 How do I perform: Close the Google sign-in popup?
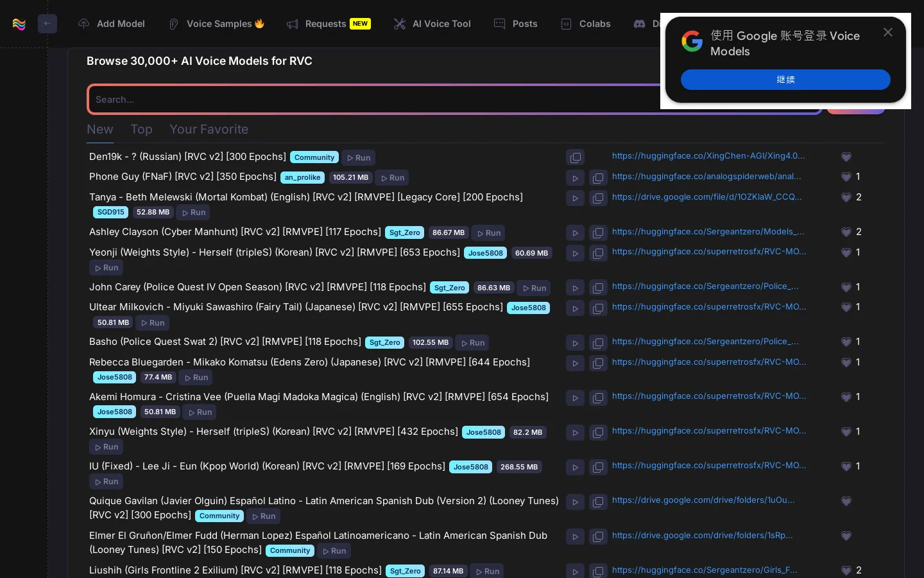click(888, 32)
